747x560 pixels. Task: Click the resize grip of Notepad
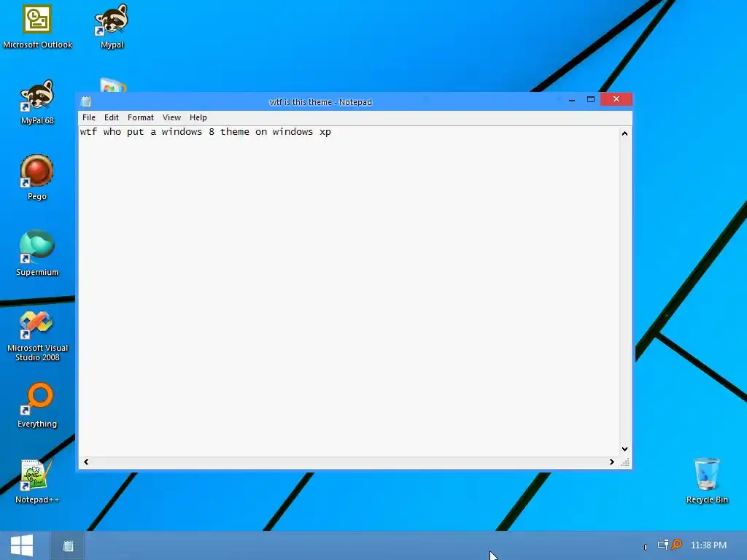point(625,462)
